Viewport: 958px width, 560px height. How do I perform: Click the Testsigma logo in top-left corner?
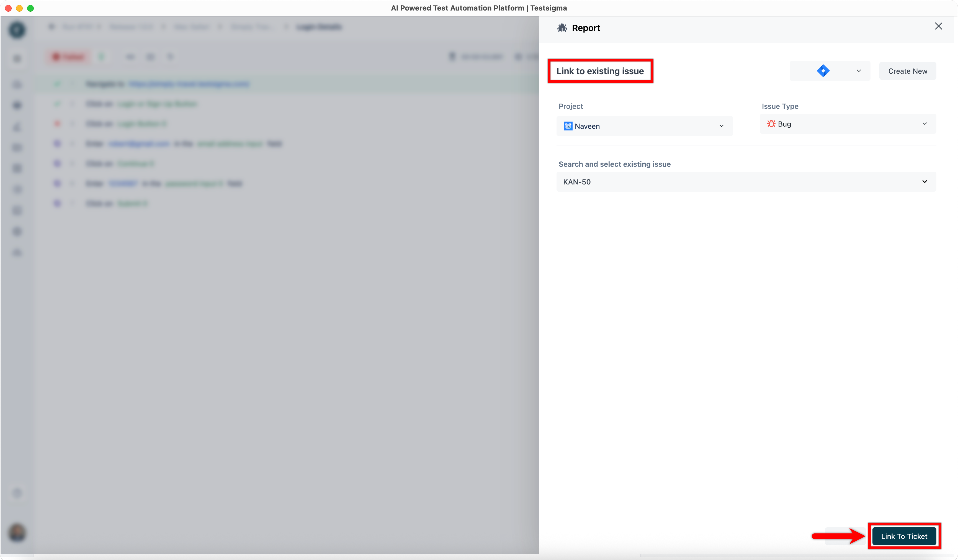click(x=17, y=30)
